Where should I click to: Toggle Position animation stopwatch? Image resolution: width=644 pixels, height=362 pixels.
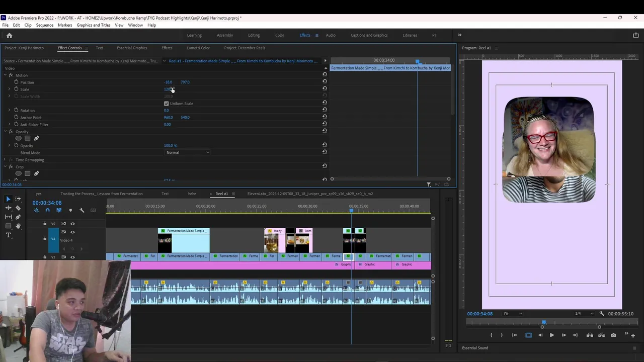pyautogui.click(x=16, y=82)
